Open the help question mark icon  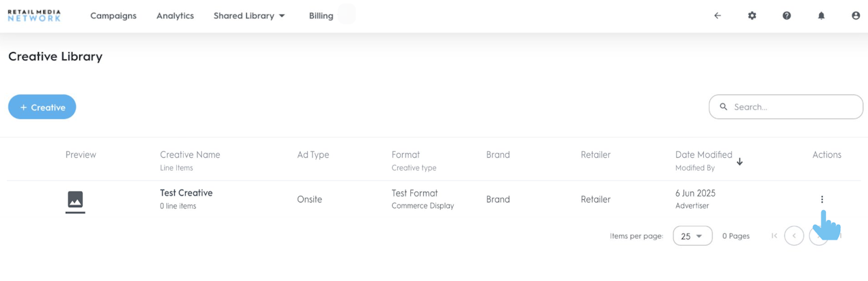(x=787, y=16)
